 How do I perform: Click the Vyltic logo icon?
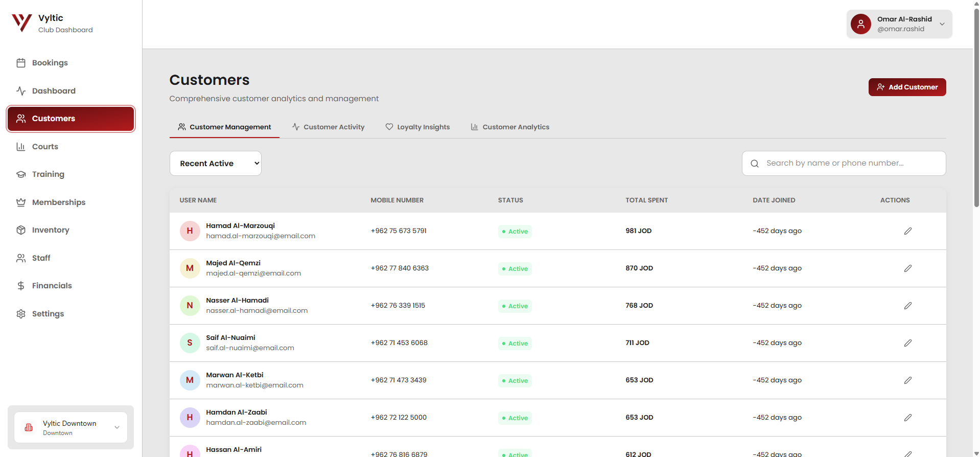pyautogui.click(x=22, y=23)
